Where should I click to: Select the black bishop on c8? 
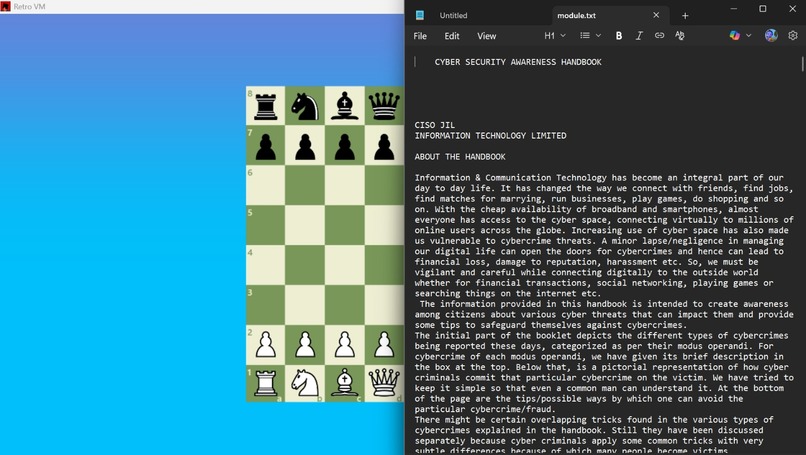click(x=345, y=106)
